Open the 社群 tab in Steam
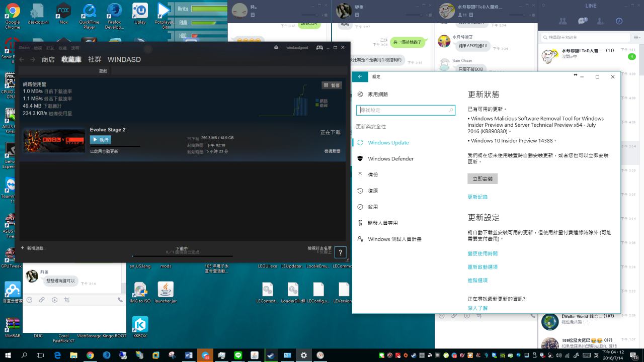The image size is (644, 362). coord(95,59)
